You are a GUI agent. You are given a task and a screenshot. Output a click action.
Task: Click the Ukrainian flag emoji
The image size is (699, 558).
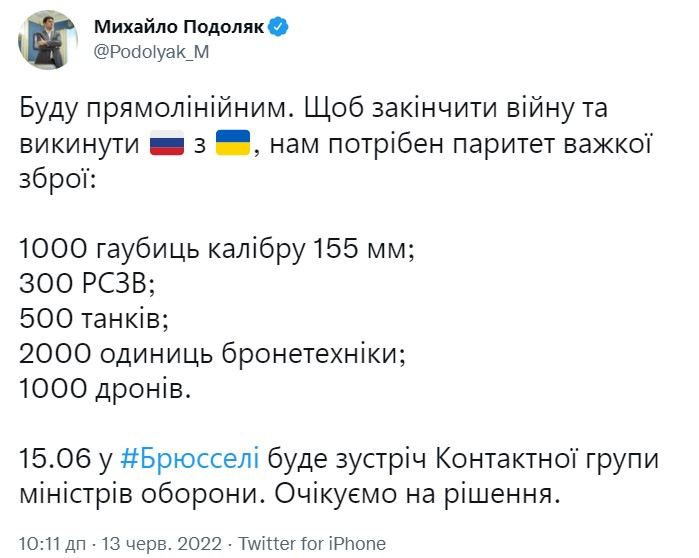[x=233, y=146]
